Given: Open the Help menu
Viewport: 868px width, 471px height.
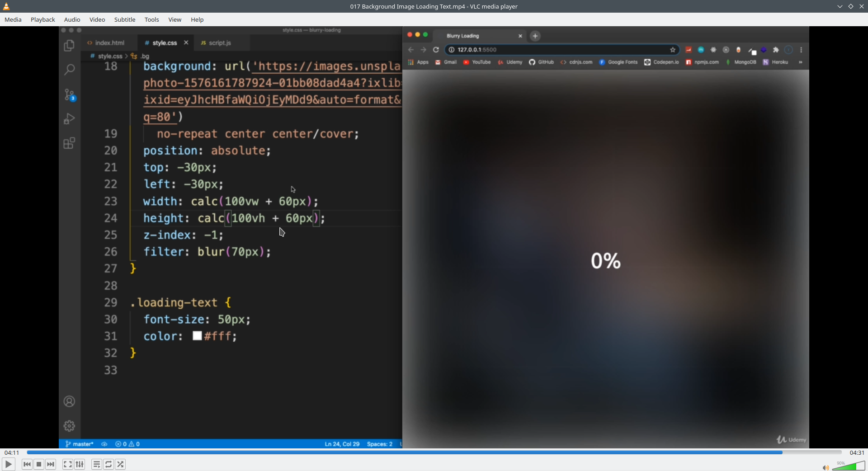Looking at the screenshot, I should (197, 19).
